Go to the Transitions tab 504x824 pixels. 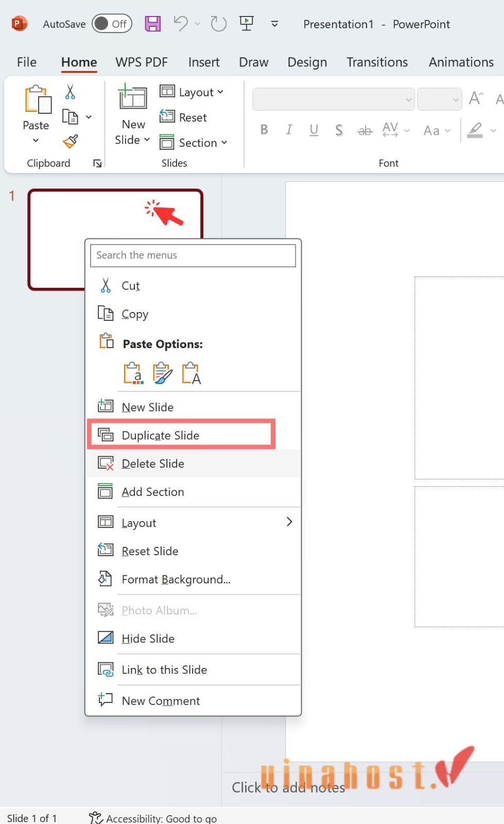(x=377, y=62)
